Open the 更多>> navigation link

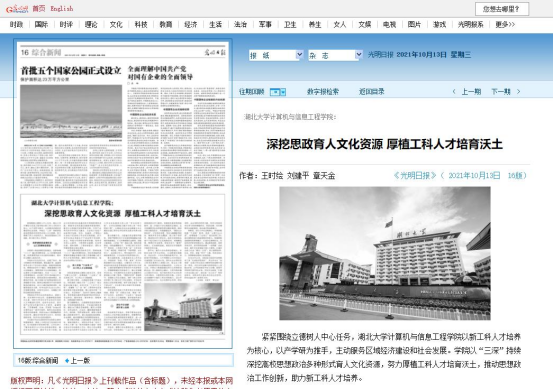[505, 24]
